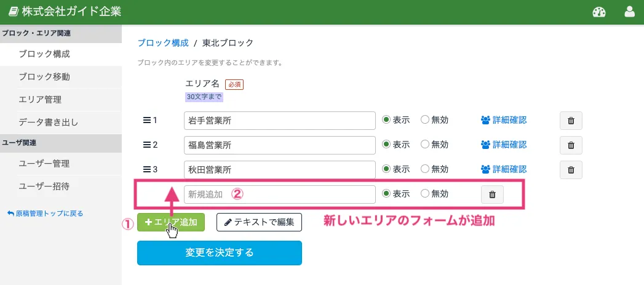This screenshot has width=644, height=285.
Task: Select 表示 for 秋田営業所
Action: [386, 169]
